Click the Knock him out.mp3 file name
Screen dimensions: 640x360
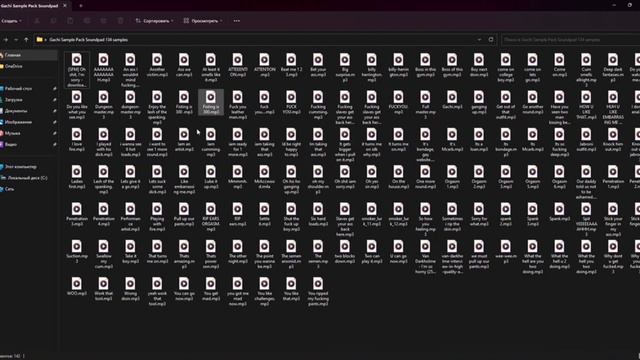pyautogui.click(x=613, y=147)
